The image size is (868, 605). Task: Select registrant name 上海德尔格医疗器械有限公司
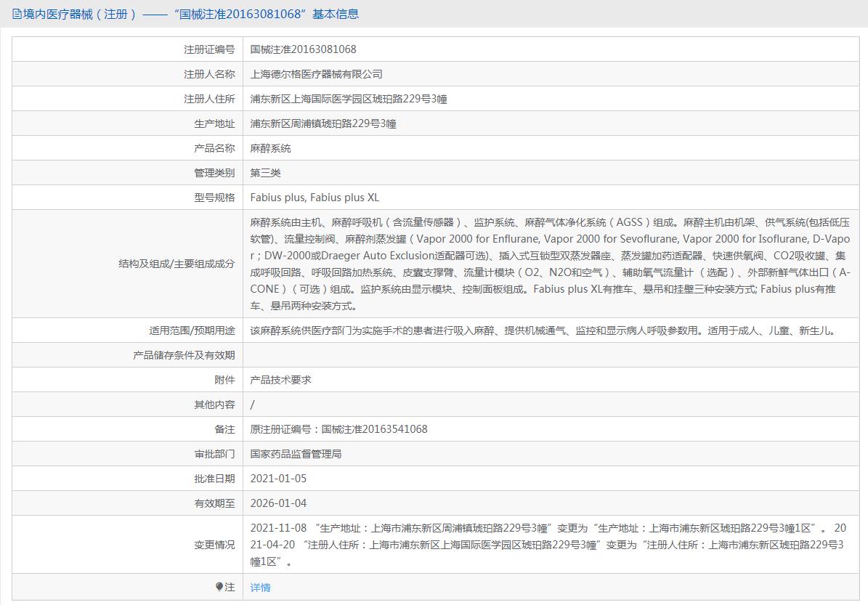click(x=316, y=74)
